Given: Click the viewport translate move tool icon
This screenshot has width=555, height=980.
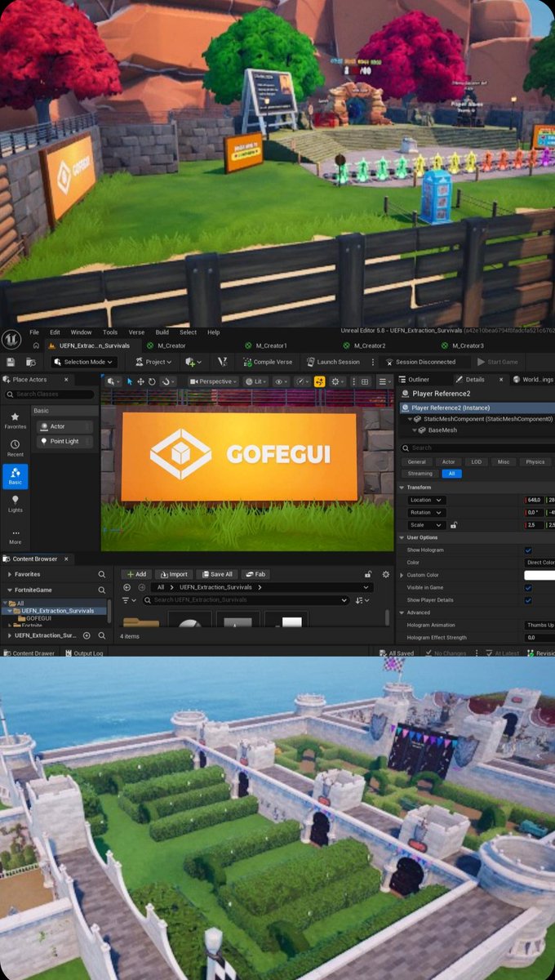Looking at the screenshot, I should click(140, 381).
